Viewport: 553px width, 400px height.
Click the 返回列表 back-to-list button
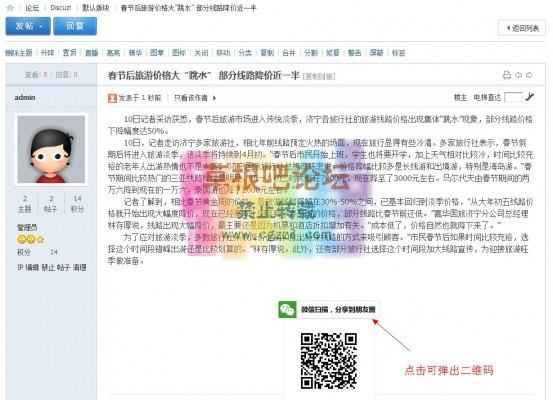pos(522,28)
